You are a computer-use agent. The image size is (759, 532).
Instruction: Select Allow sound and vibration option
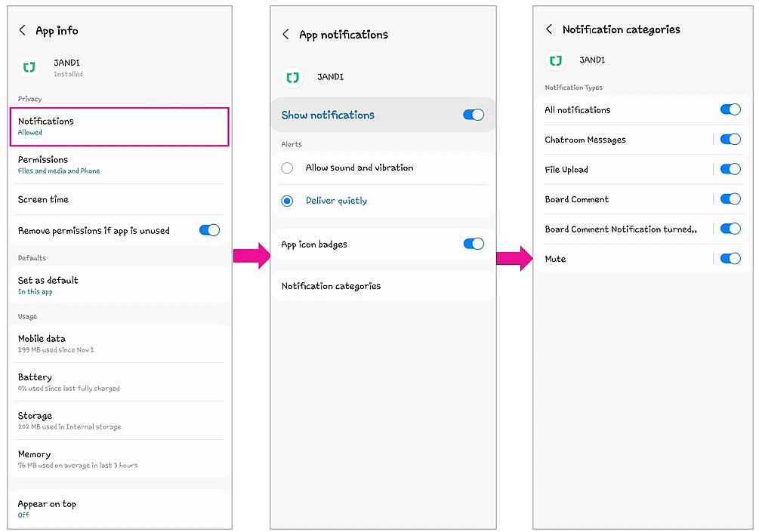pos(287,168)
